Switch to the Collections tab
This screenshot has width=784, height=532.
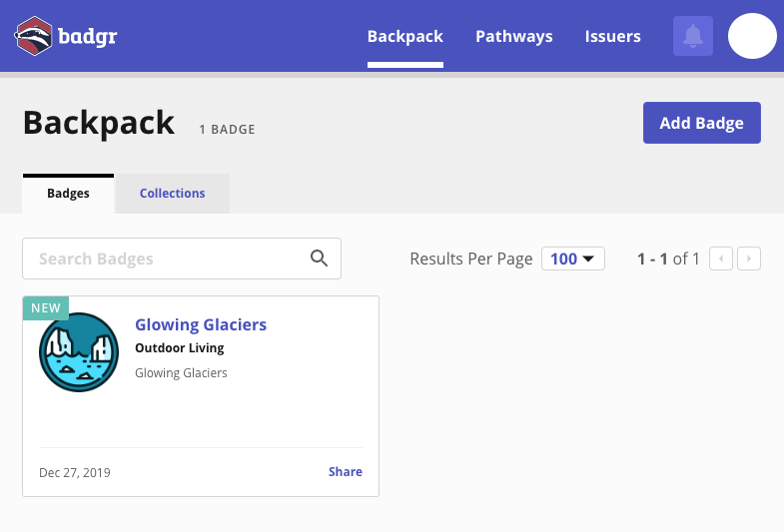pyautogui.click(x=172, y=194)
